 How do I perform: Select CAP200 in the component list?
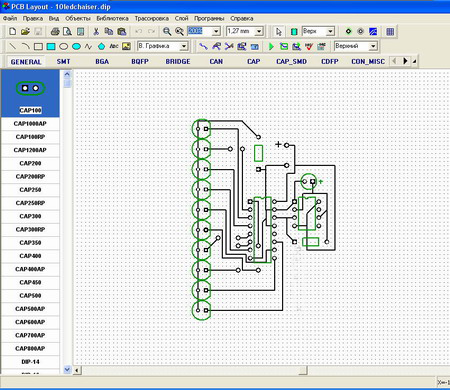pos(30,163)
